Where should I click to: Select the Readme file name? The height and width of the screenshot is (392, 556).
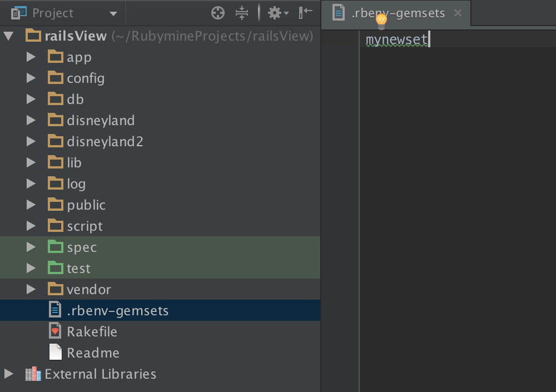click(x=93, y=353)
